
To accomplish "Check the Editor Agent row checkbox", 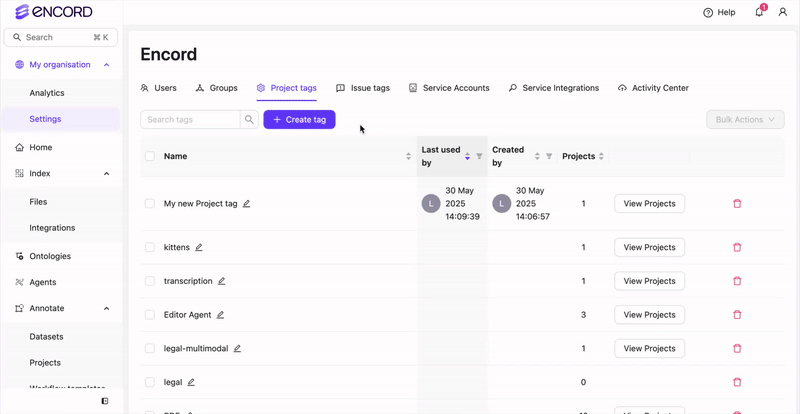I will 149,315.
